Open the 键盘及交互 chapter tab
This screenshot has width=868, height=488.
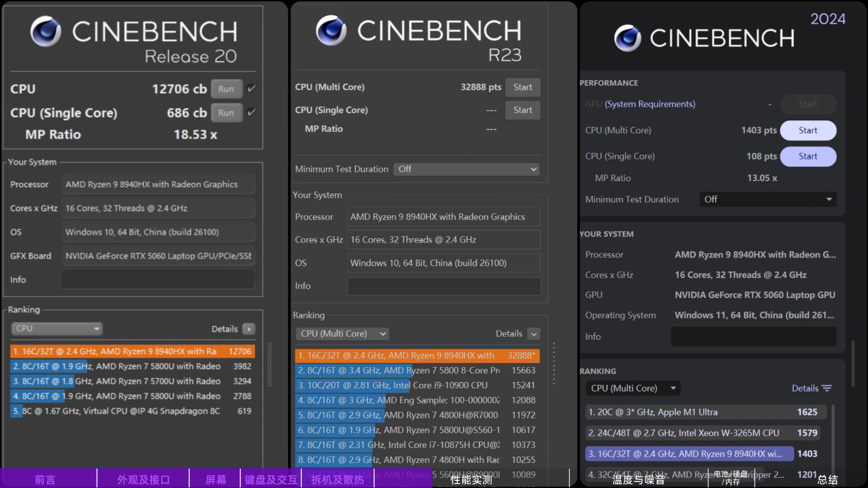pos(271,479)
